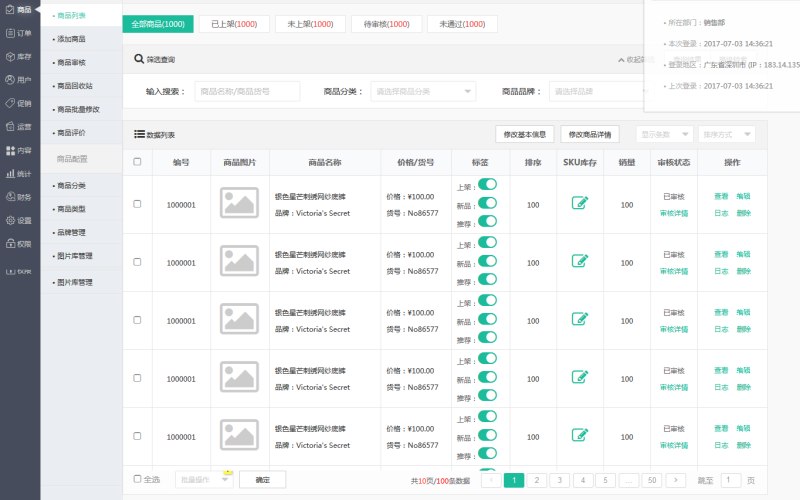800x500 pixels.
Task: Click the 修改基本信息 button
Action: point(524,134)
